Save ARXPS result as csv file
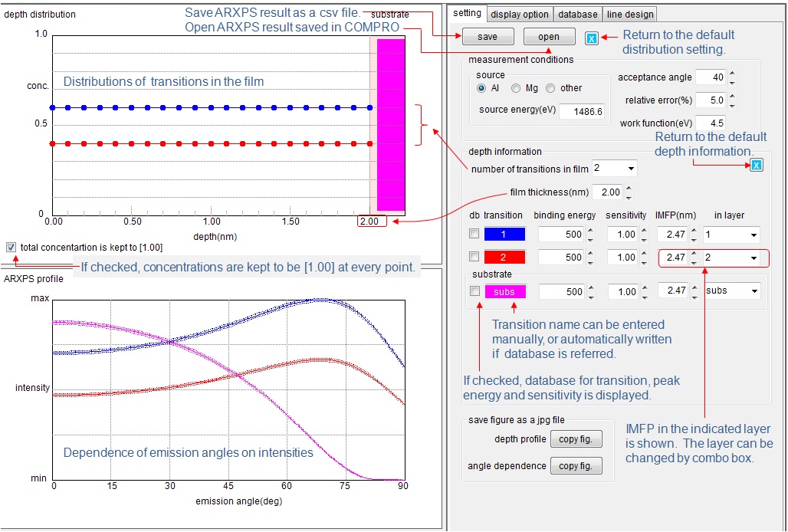Screen dimensions: 788x532 pyautogui.click(x=488, y=37)
